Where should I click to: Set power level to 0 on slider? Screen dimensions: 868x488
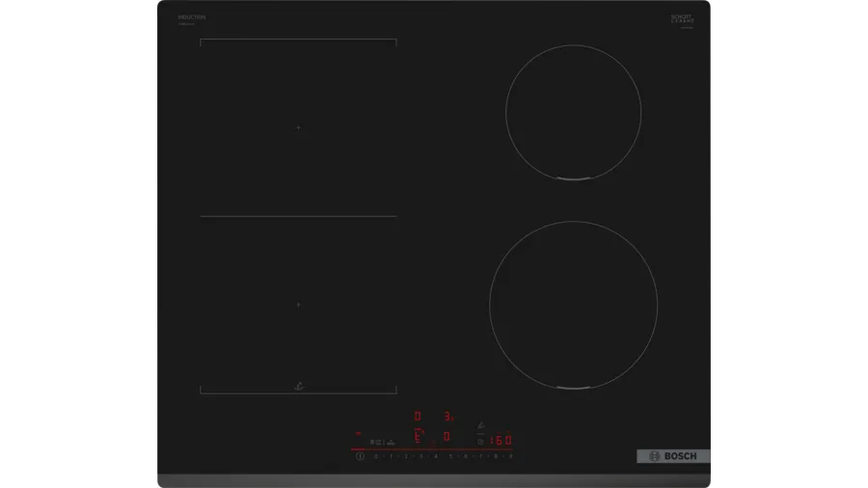point(375,455)
